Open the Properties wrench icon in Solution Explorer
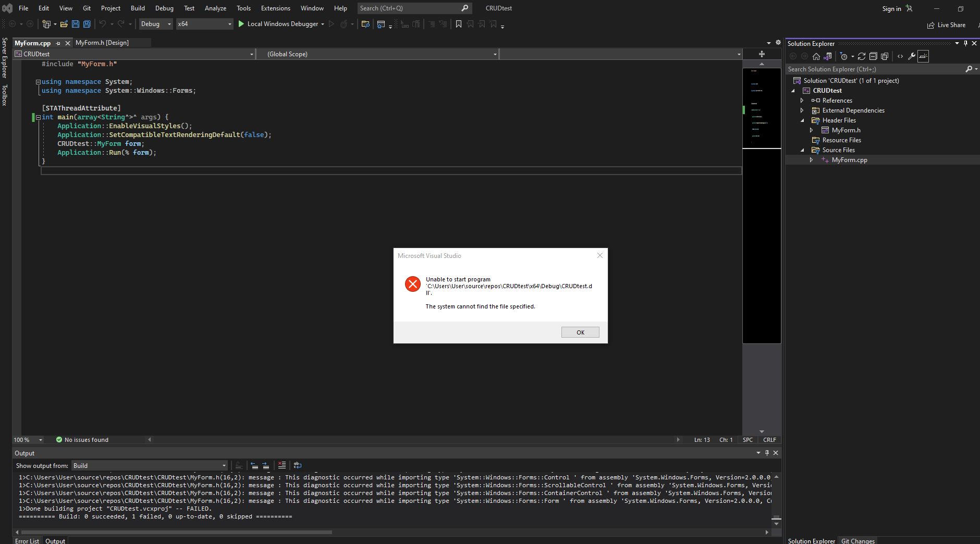 click(912, 56)
